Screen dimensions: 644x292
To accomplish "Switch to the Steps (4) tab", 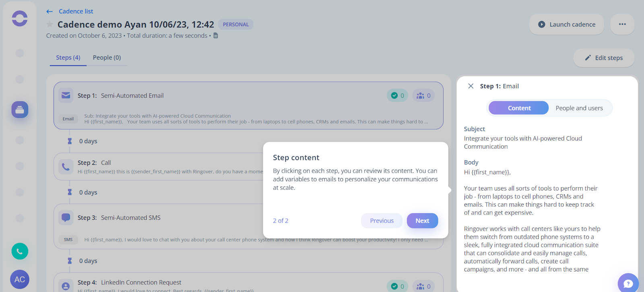I will point(68,58).
